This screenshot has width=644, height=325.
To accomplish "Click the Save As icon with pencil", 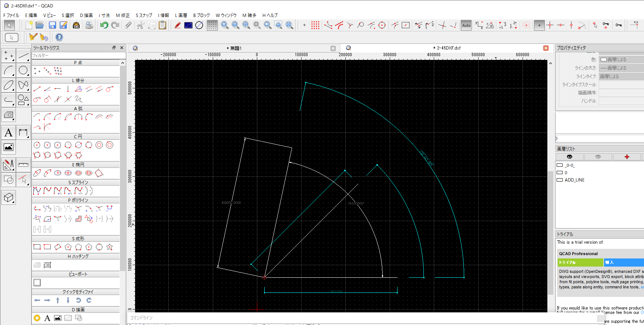I will (64, 25).
